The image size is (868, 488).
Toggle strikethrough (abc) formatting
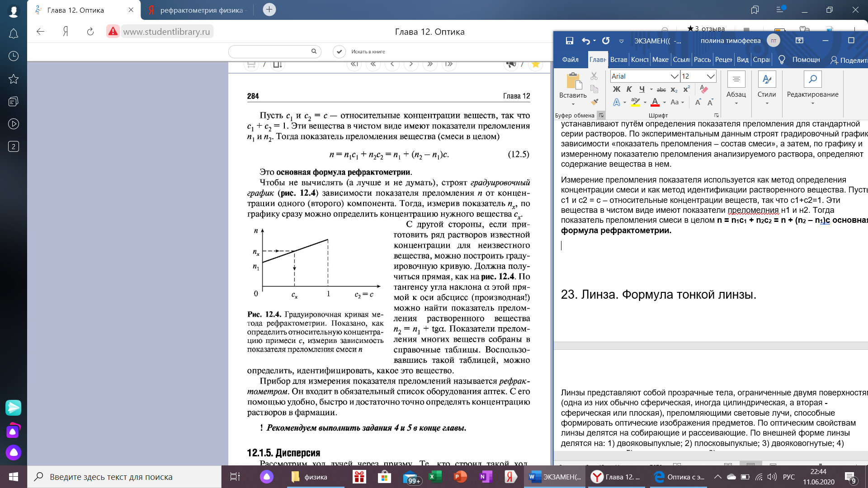point(661,89)
